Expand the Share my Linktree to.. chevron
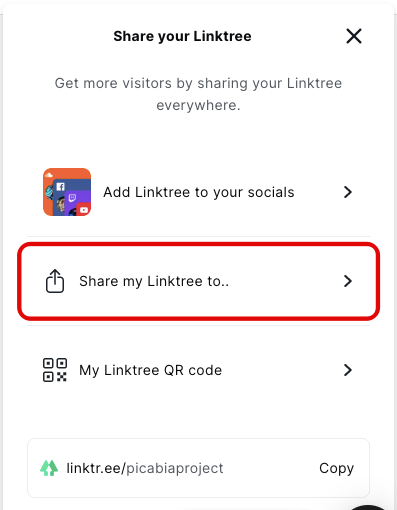The image size is (397, 510). point(348,281)
